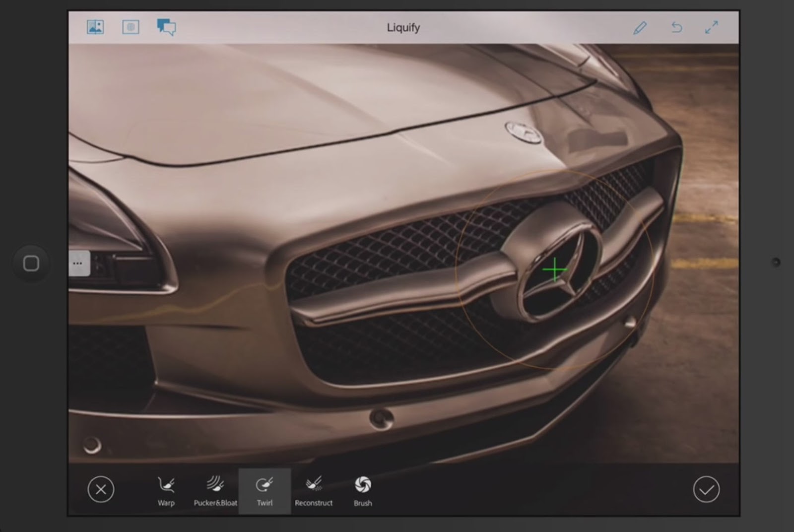Undo the last liquify stroke

pos(676,27)
